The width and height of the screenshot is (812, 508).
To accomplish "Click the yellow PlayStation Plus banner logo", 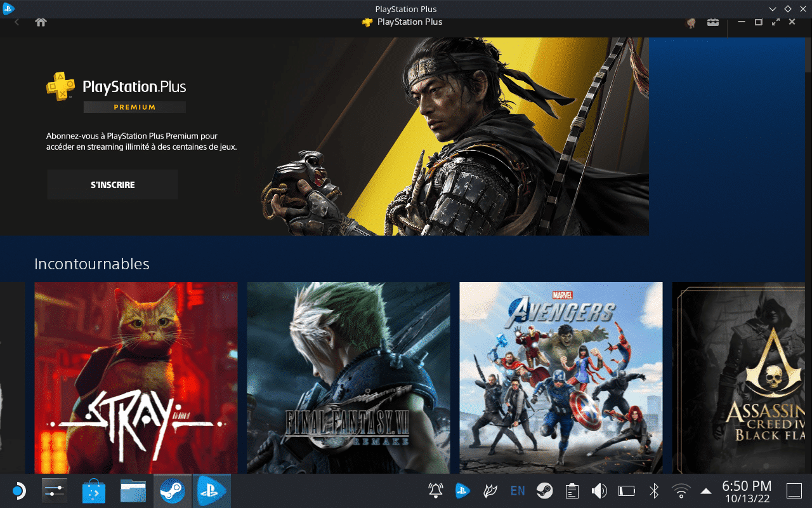I will click(x=61, y=86).
